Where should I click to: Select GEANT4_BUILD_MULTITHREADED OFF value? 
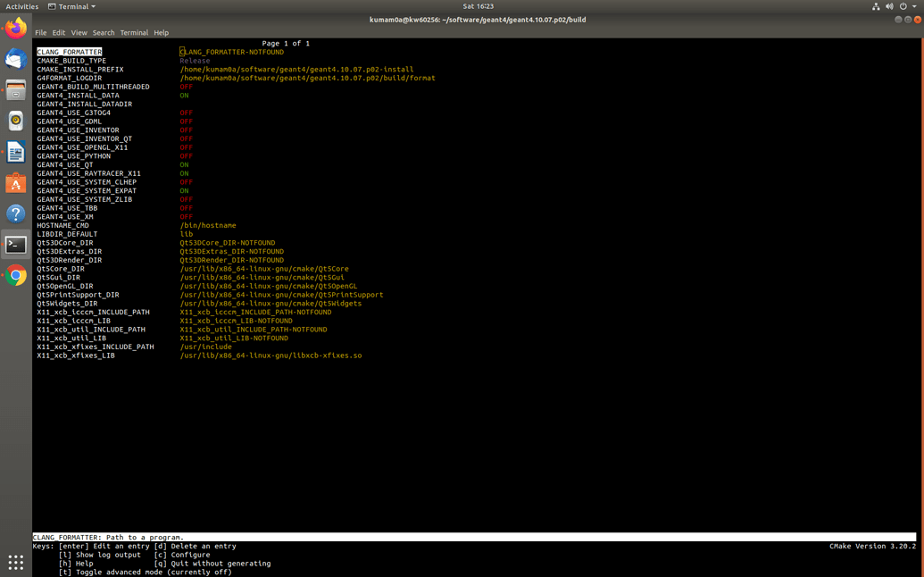click(186, 87)
